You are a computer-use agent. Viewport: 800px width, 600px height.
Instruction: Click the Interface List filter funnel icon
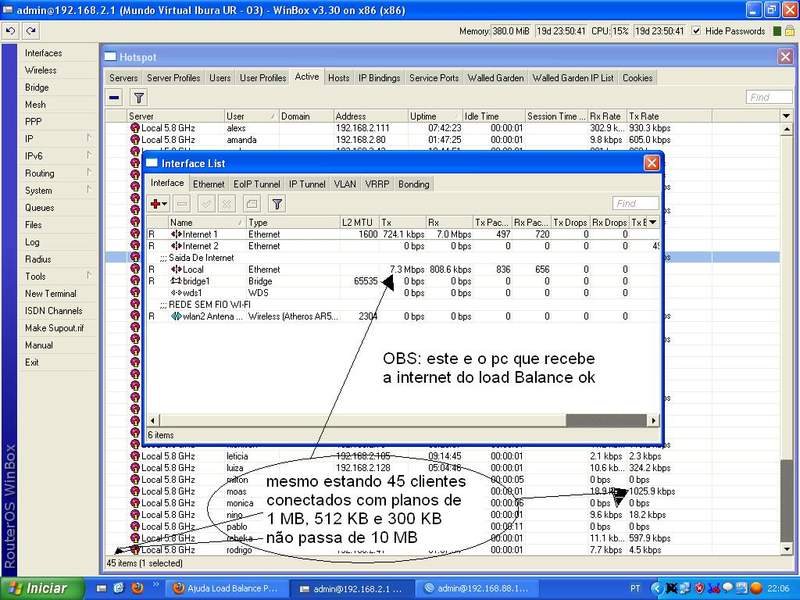[x=277, y=204]
